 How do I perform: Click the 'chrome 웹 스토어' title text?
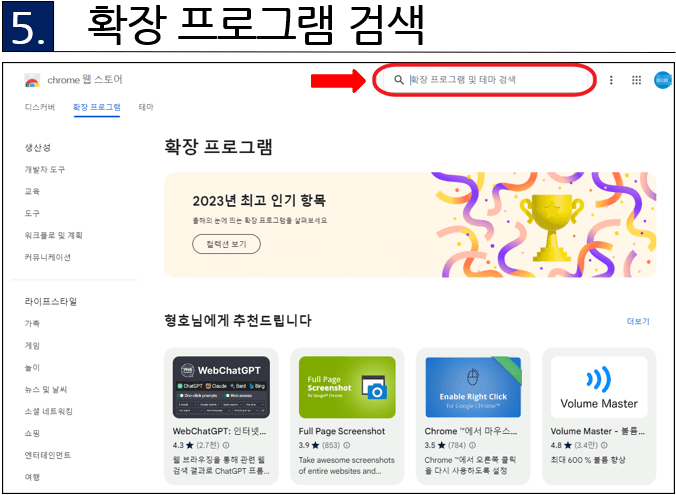[x=85, y=80]
